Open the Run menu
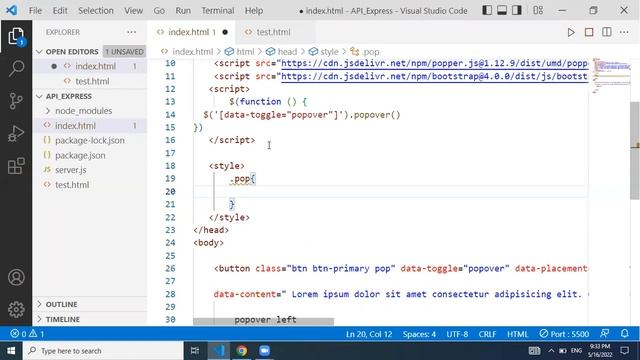Screen dimensions: 640x360 tap(183, 11)
